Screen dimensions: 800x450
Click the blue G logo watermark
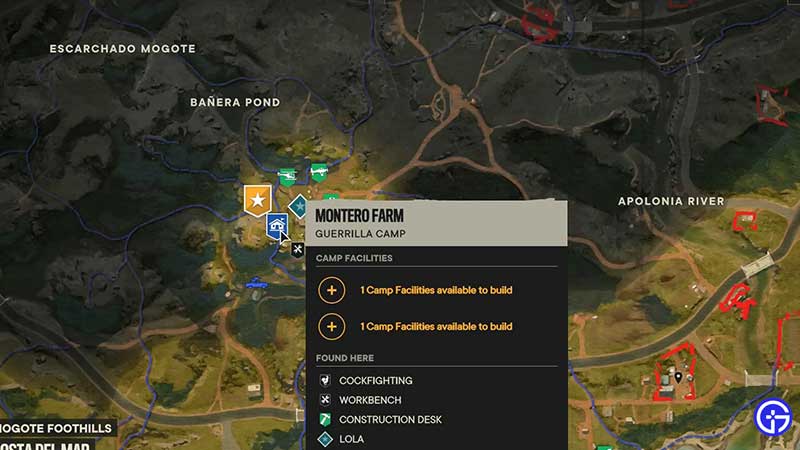click(773, 417)
